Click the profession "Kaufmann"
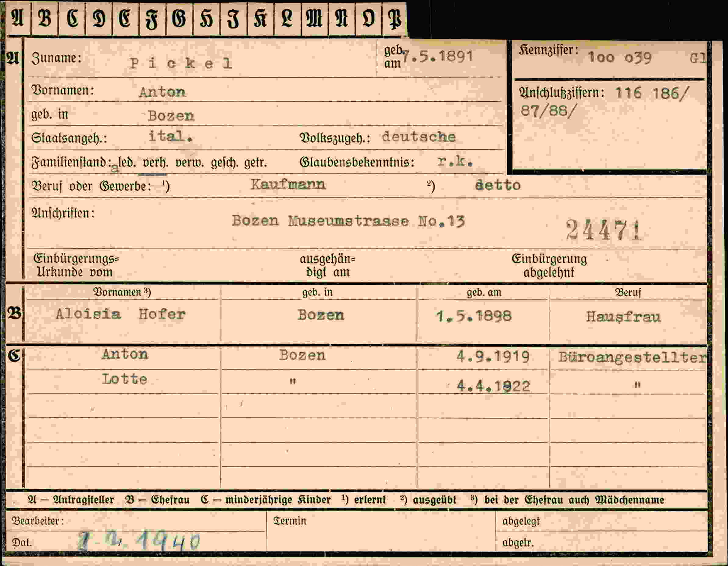The width and height of the screenshot is (728, 566). coord(288,184)
